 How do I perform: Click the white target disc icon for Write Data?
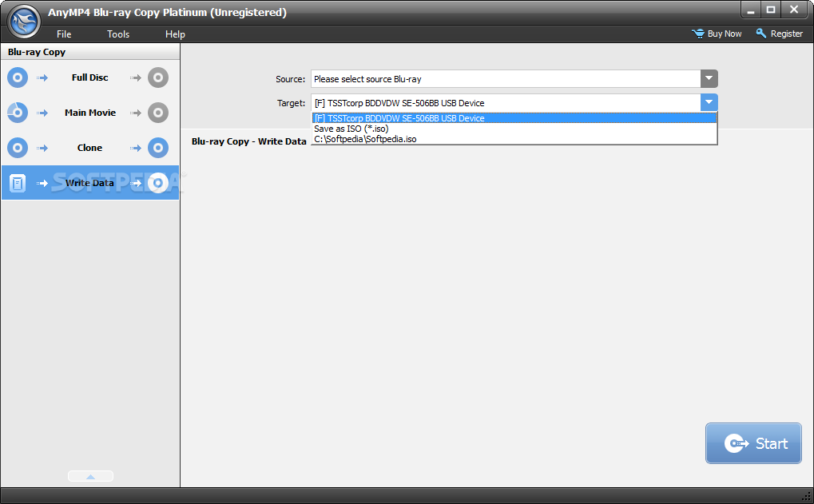158,183
